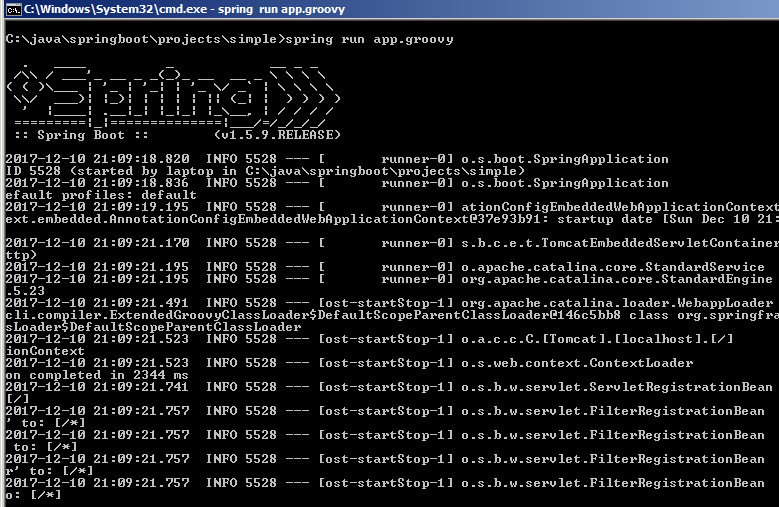Click the 'spring run app.groovy' command line
779x507 pixels.
point(230,39)
